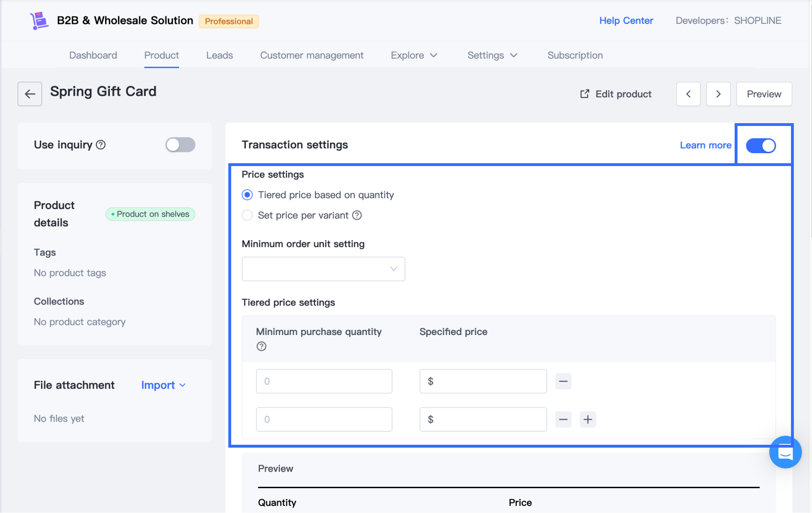Go to next product using right chevron

click(718, 94)
